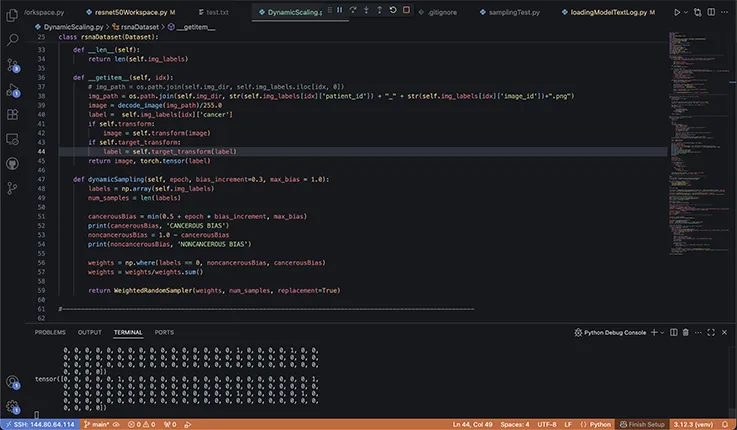Viewport: 737px width, 430px height.
Task: Split the terminal panel
Action: (x=674, y=332)
